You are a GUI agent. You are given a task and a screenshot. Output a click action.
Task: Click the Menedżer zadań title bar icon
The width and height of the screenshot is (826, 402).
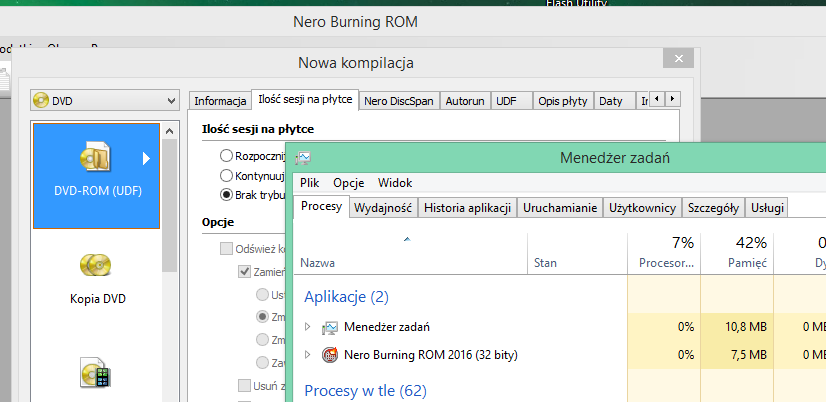click(x=303, y=158)
